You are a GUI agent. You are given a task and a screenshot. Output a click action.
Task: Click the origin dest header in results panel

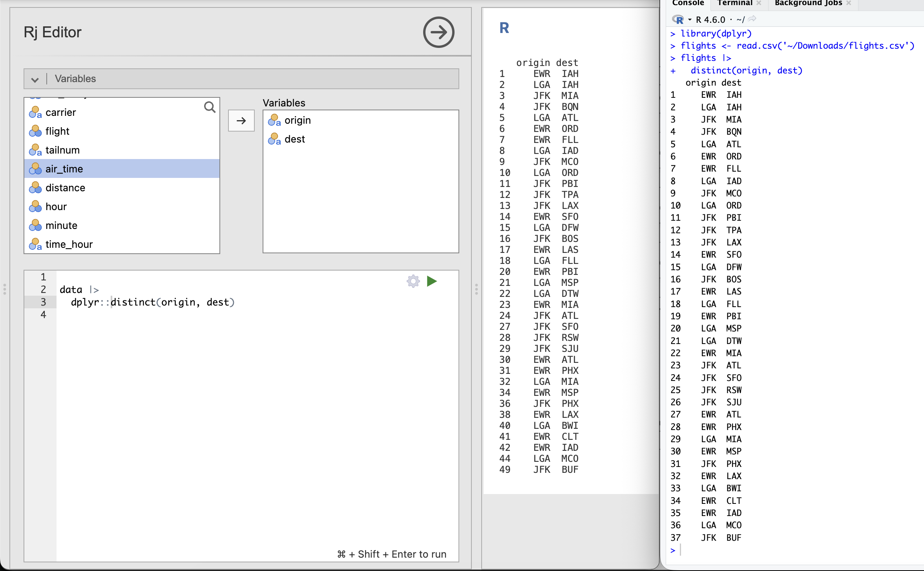[547, 63]
